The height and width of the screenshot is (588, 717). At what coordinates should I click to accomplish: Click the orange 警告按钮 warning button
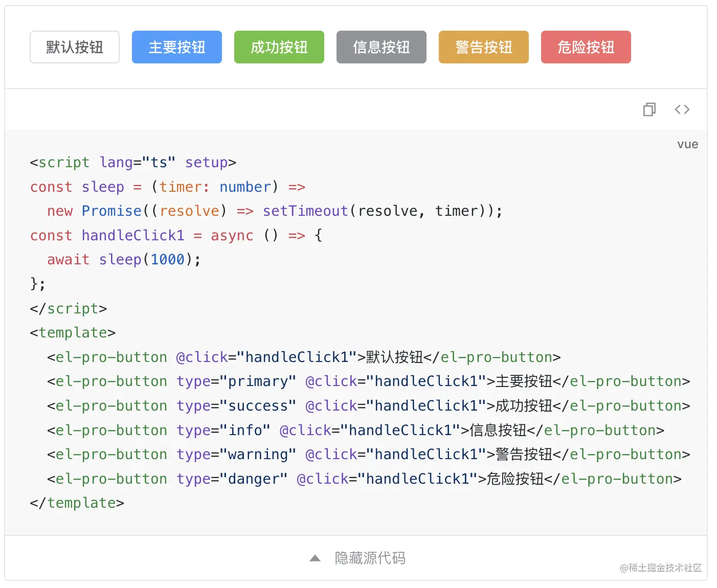(x=484, y=47)
